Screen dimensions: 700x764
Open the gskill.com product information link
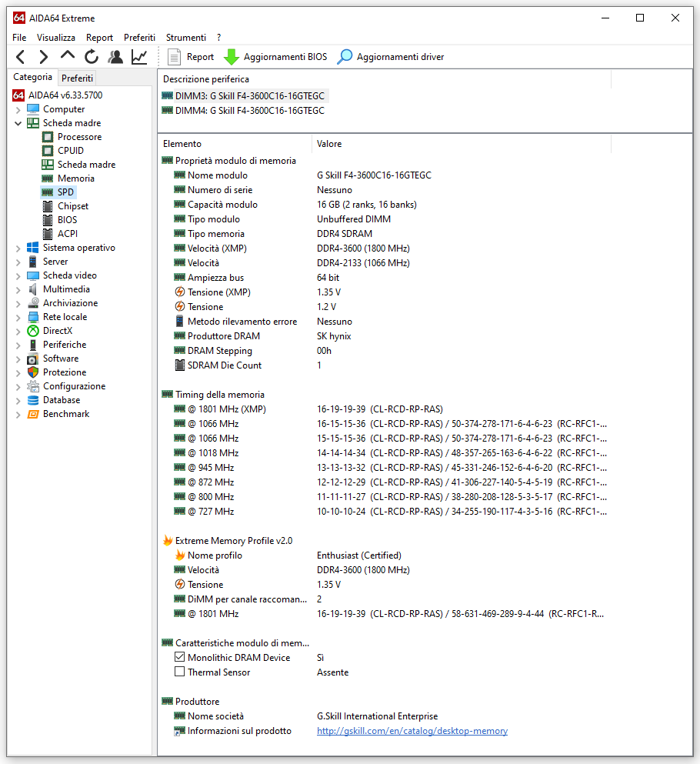(x=412, y=730)
